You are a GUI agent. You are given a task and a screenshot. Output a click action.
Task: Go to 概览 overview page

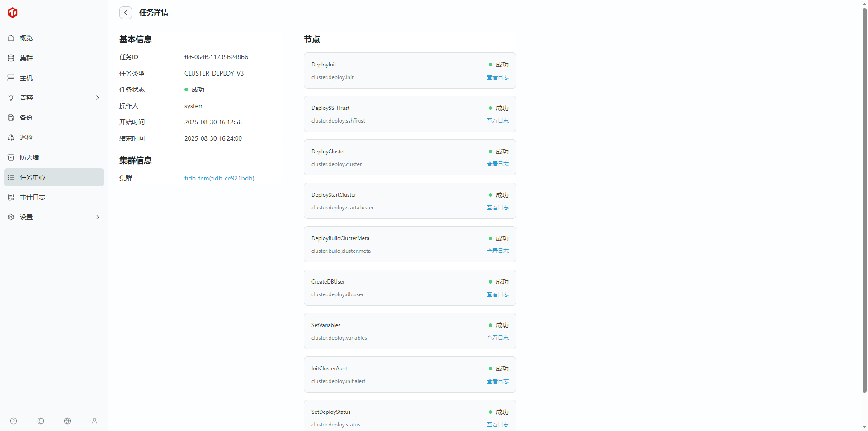pyautogui.click(x=26, y=38)
